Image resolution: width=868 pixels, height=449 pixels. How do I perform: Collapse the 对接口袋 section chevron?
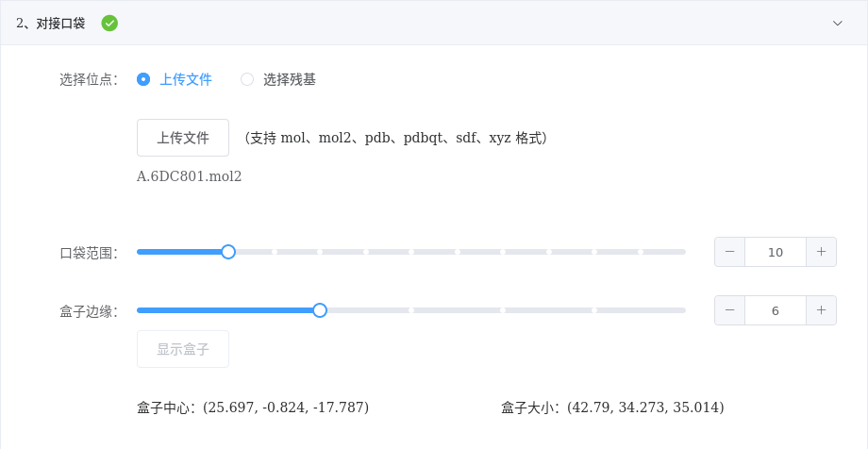pos(837,23)
